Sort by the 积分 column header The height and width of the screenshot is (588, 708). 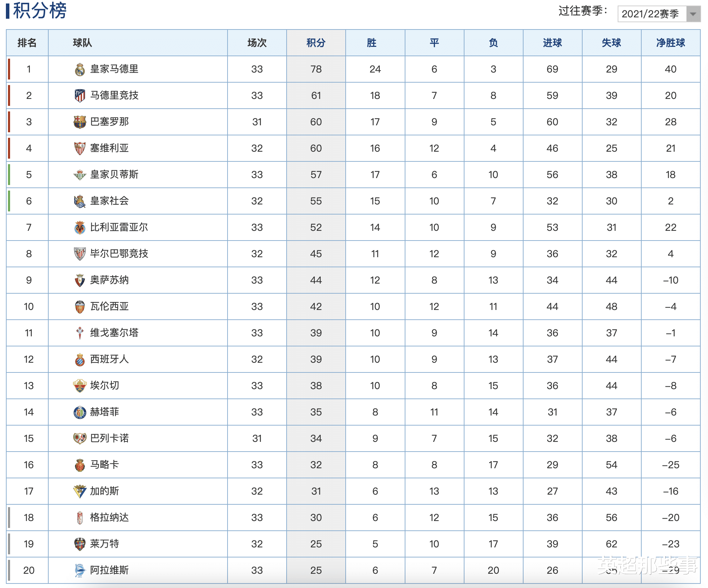tap(316, 43)
